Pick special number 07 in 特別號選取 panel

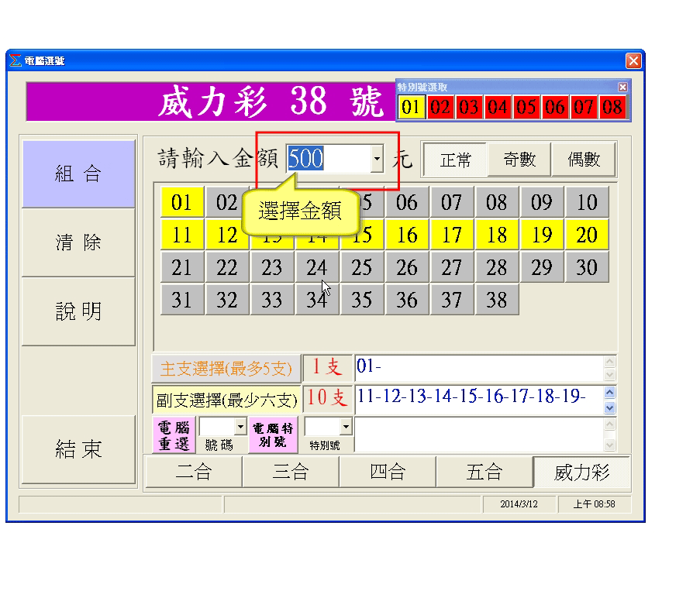[x=584, y=107]
